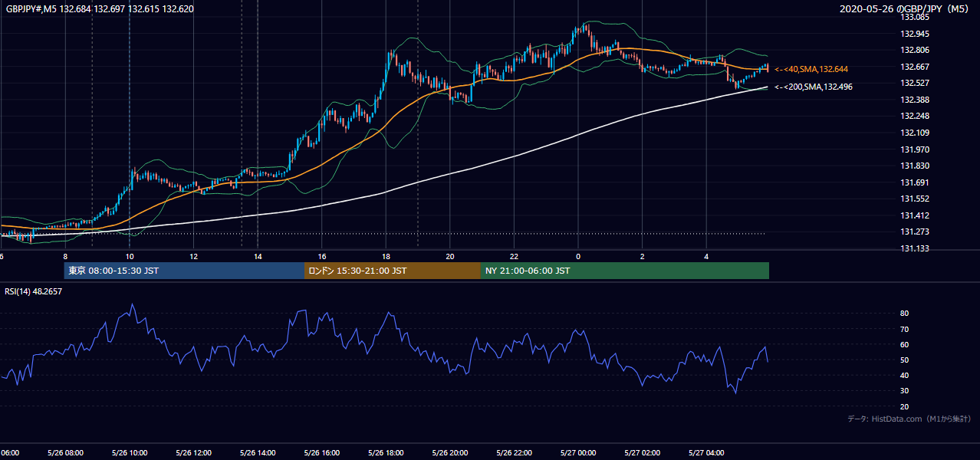Click hour label 10 under price chart
The image size is (980, 460).
pyautogui.click(x=130, y=256)
